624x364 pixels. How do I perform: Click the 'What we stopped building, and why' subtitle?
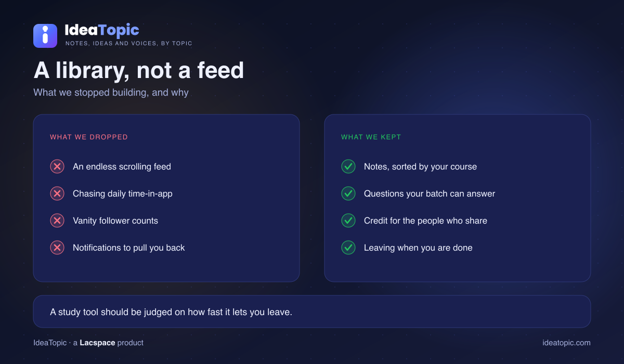pos(111,93)
